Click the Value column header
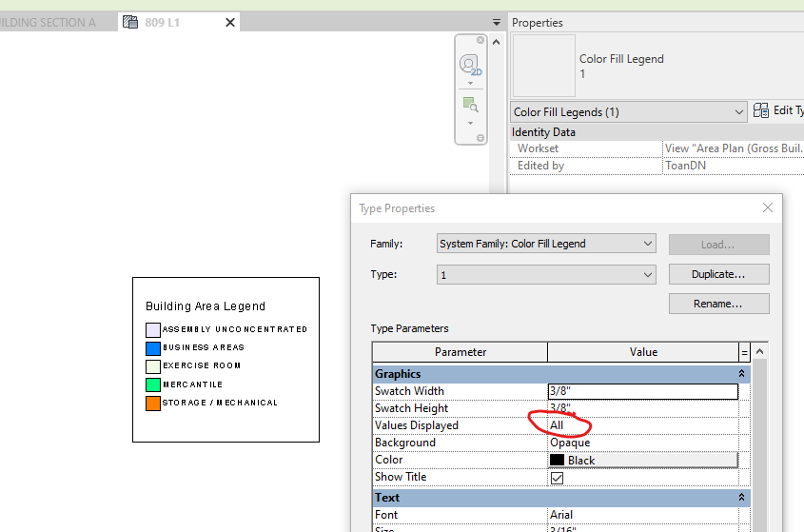Screen dimensions: 804x532 click(x=643, y=352)
